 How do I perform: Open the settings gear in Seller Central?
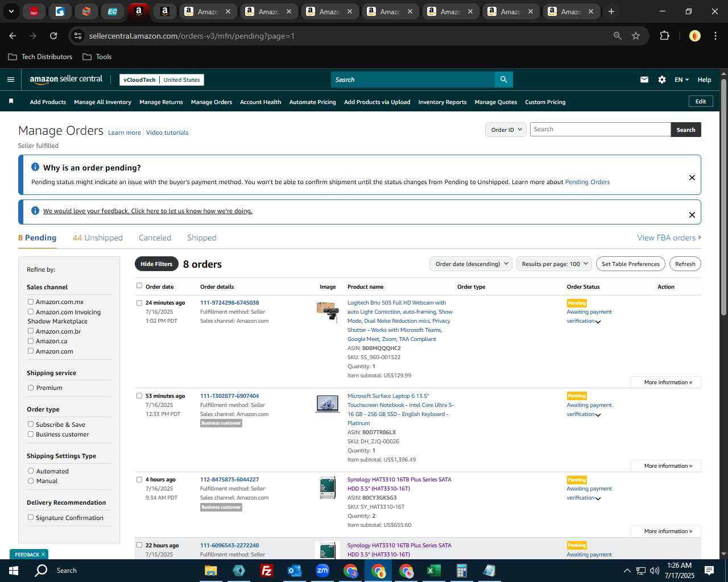(x=662, y=80)
